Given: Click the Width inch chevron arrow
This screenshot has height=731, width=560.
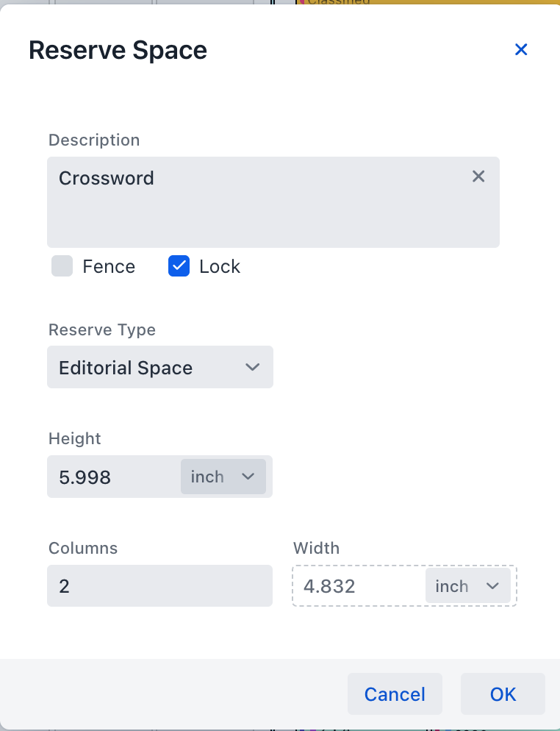Looking at the screenshot, I should (x=492, y=585).
